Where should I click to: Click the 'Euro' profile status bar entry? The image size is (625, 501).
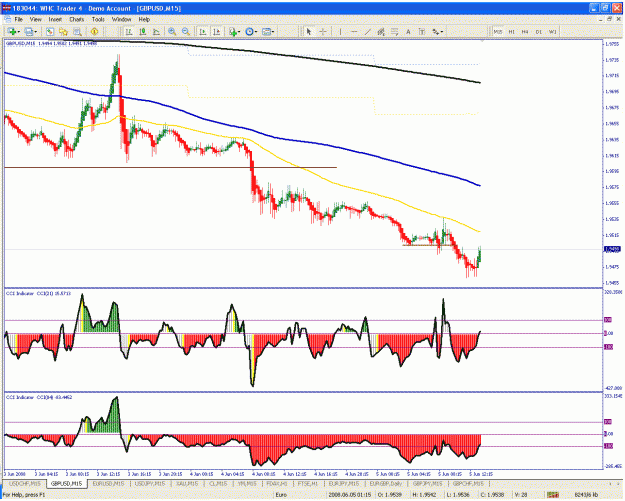coord(281,495)
